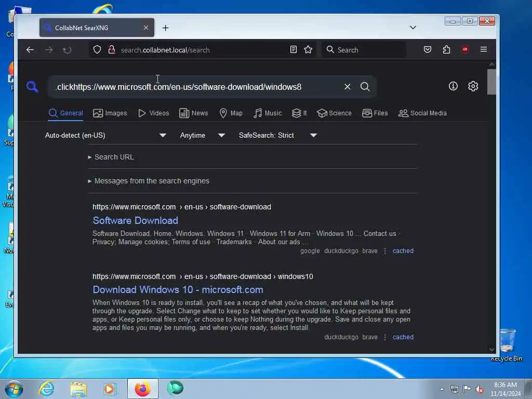Select the Recycle Bin desktop icon
The image size is (532, 399).
(507, 344)
